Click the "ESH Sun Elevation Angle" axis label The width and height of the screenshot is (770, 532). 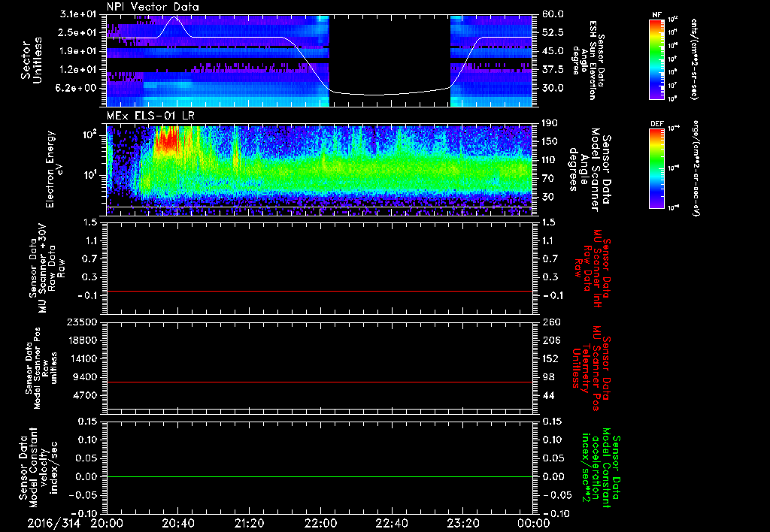coord(588,60)
